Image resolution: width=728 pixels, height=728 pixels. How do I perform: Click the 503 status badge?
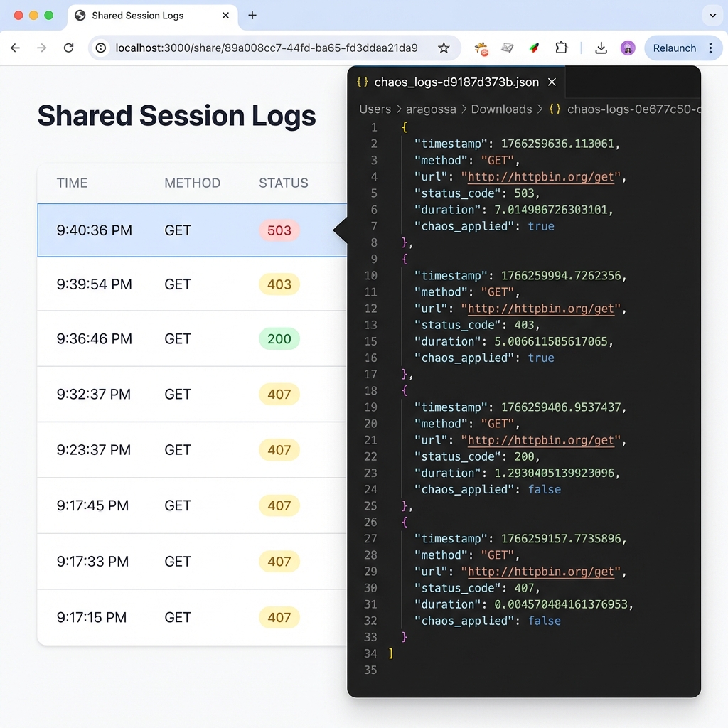pyautogui.click(x=279, y=230)
